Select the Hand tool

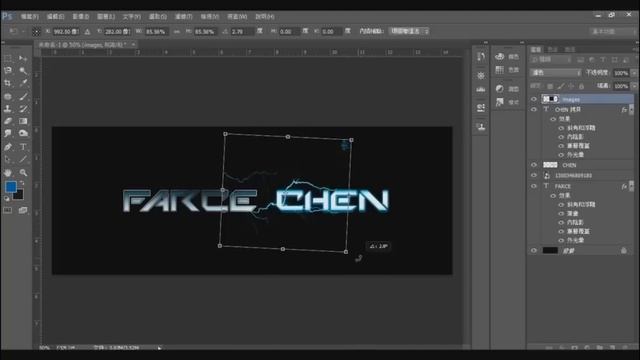pyautogui.click(x=8, y=173)
